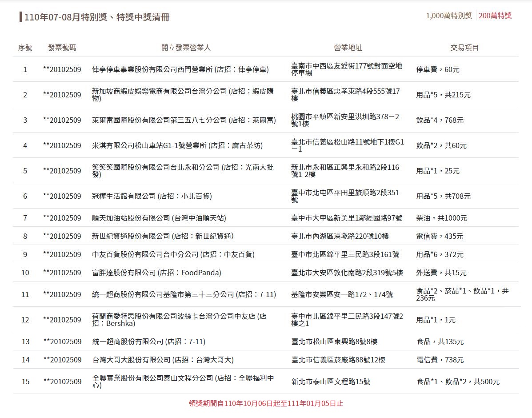Click address 臺北市內湖區港墘路220號10樓
Screen dimensions: 532x418
[340, 236]
